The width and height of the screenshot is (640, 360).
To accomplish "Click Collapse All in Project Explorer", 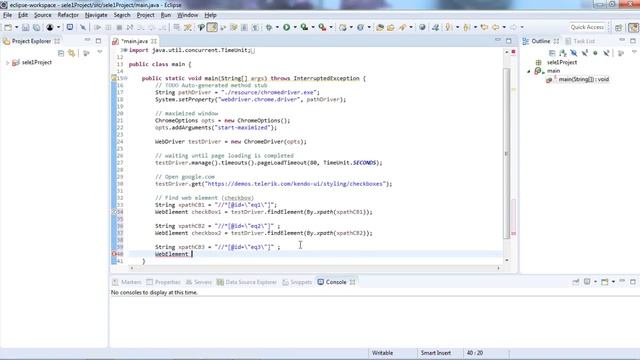I will 61,53.
